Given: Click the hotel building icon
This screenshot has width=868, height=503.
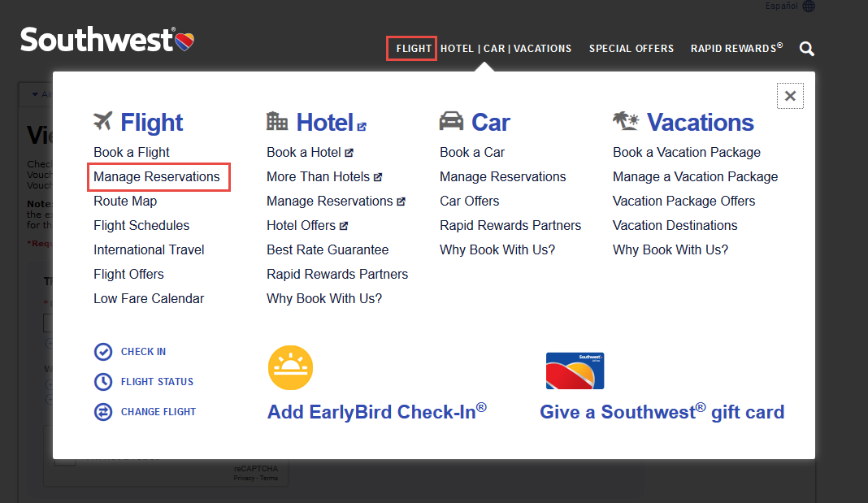Looking at the screenshot, I should 277,120.
